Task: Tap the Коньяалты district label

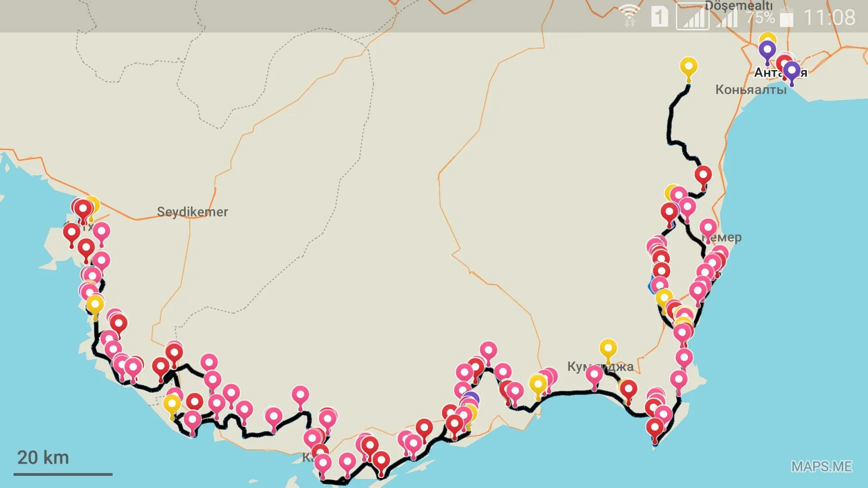Action: coord(751,89)
